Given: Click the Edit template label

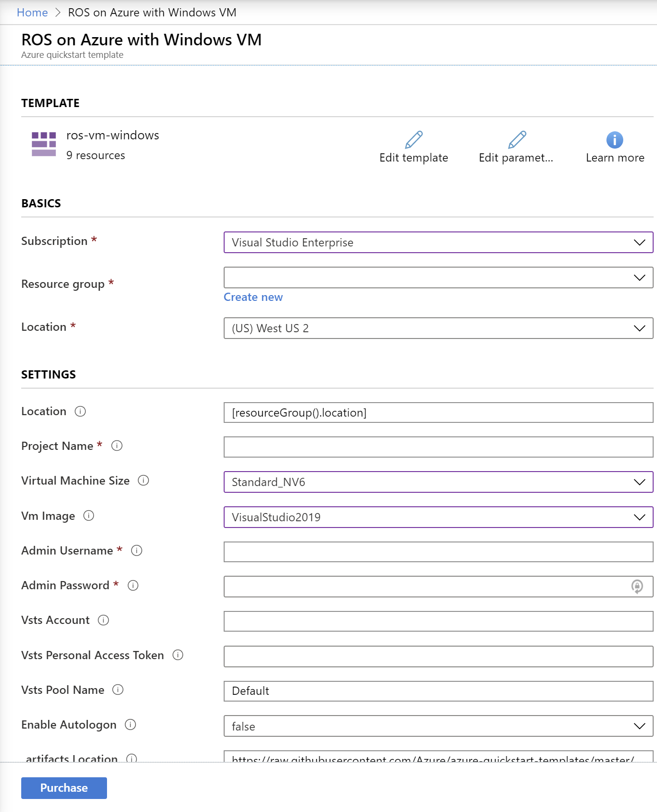Looking at the screenshot, I should (x=414, y=158).
